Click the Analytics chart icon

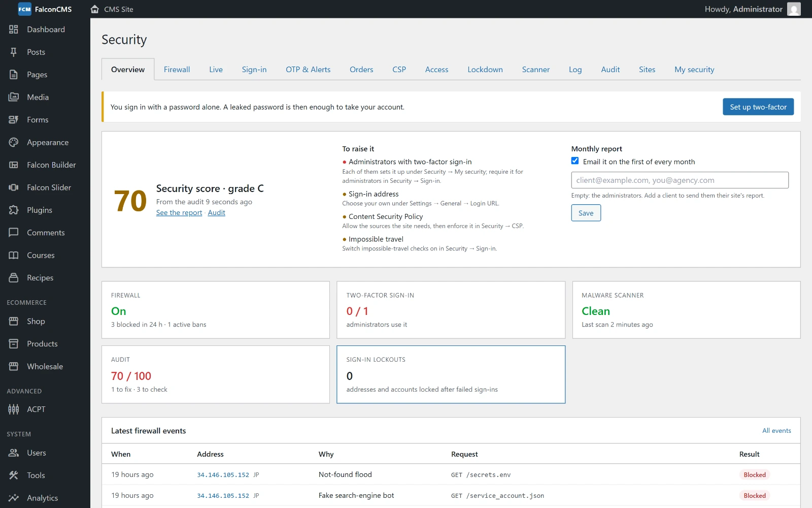coord(14,498)
